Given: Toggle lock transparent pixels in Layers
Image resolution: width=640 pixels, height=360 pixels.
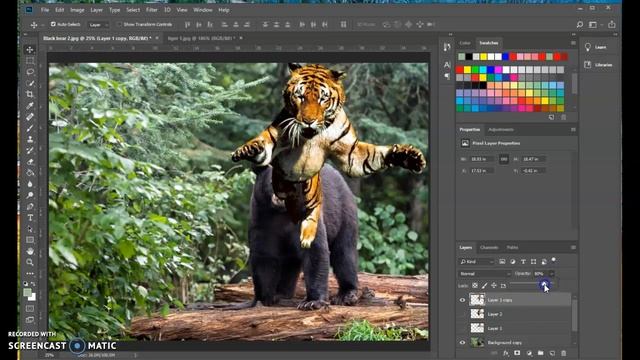Looking at the screenshot, I should [475, 286].
